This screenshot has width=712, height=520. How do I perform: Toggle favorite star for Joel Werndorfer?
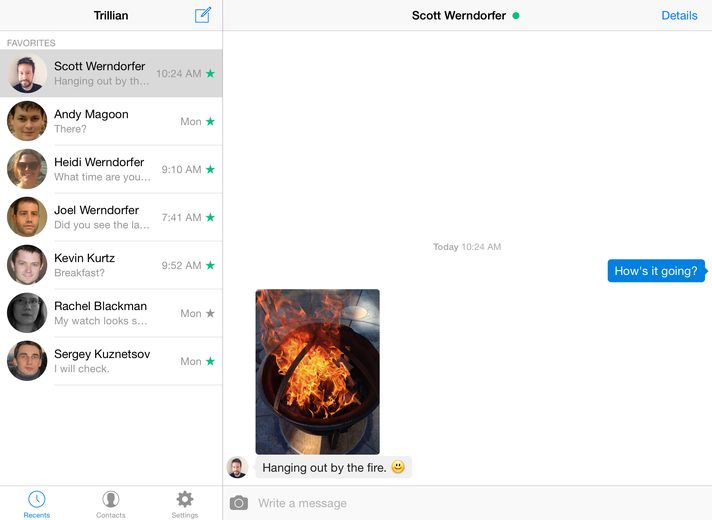click(x=210, y=217)
